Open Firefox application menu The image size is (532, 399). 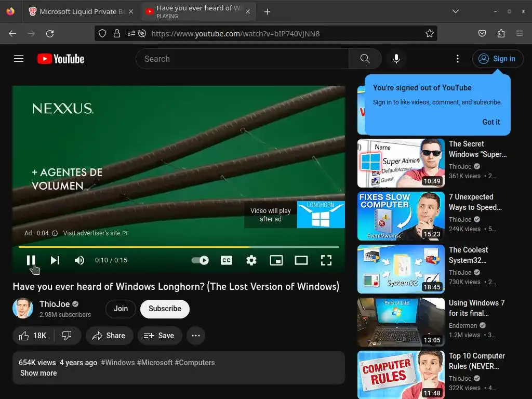520,33
